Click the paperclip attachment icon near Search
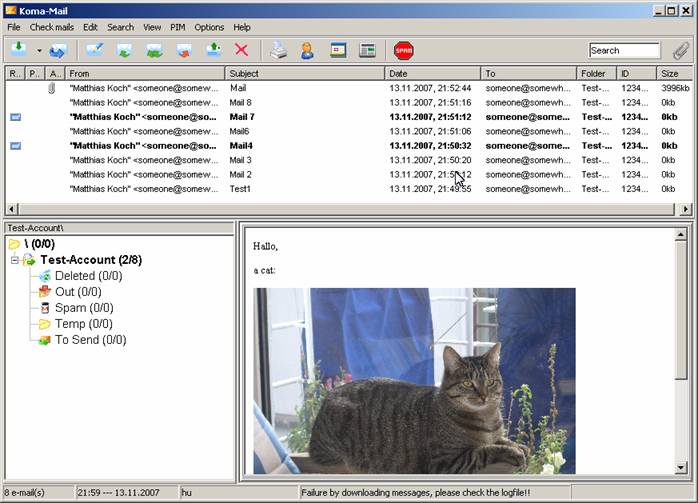The height and width of the screenshot is (503, 698). click(681, 51)
